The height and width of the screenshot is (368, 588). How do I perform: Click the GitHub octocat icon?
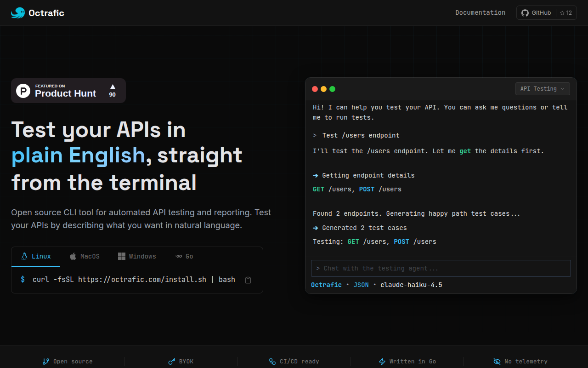tap(525, 13)
